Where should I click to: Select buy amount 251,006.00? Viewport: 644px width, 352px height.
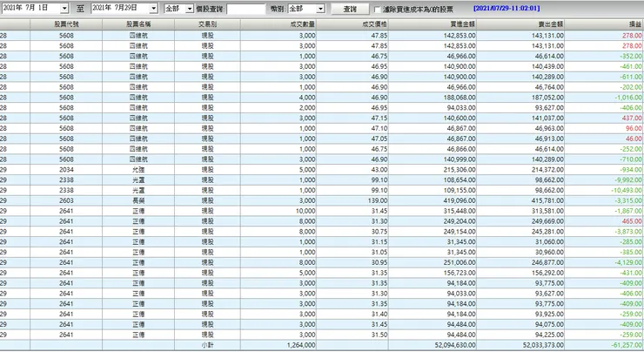[460, 262]
